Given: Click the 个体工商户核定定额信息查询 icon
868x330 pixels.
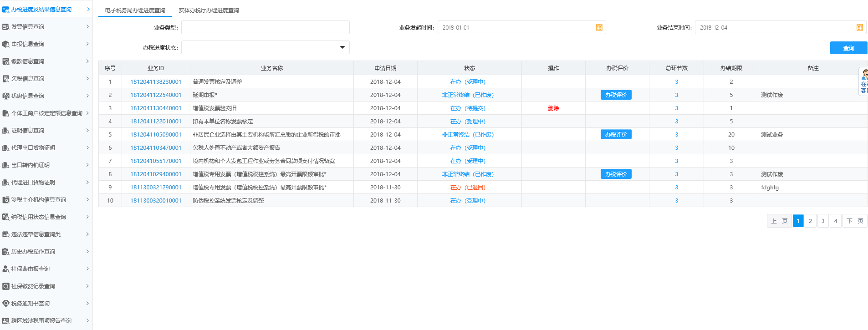Looking at the screenshot, I should pos(5,113).
